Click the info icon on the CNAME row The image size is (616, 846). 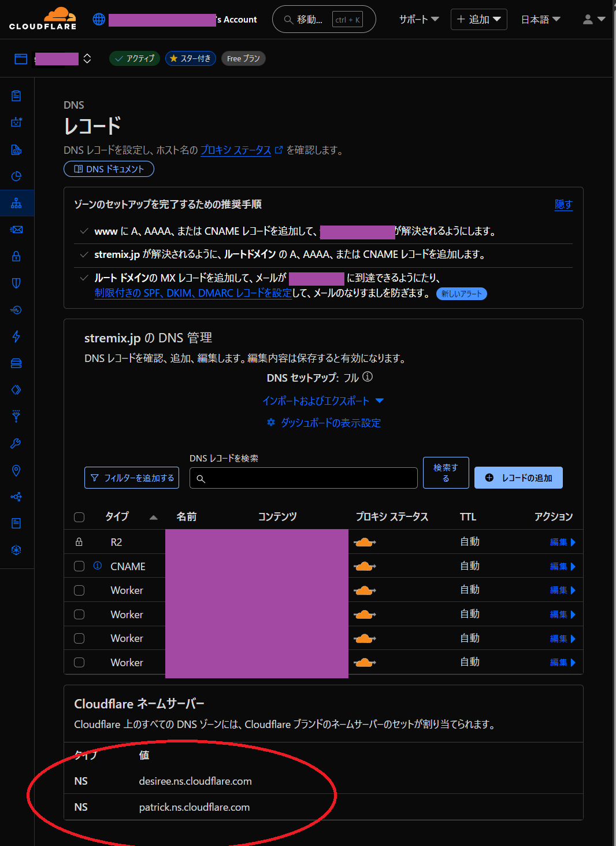click(98, 566)
